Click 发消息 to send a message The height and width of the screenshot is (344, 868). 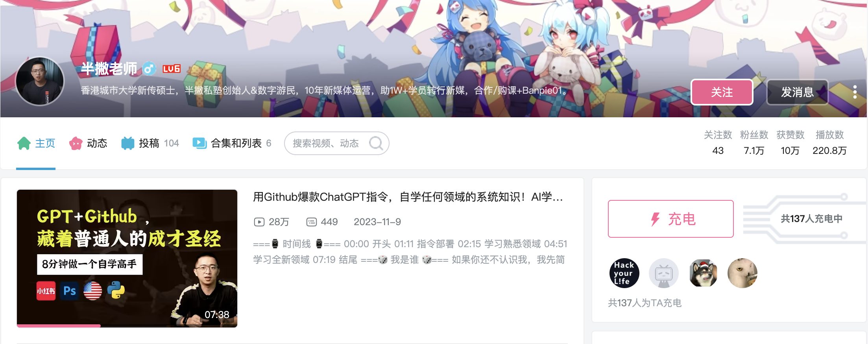coord(797,92)
